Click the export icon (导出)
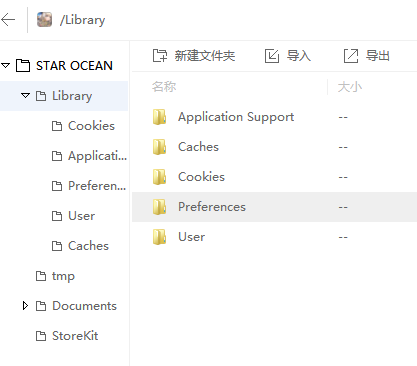This screenshot has width=417, height=366. (351, 56)
